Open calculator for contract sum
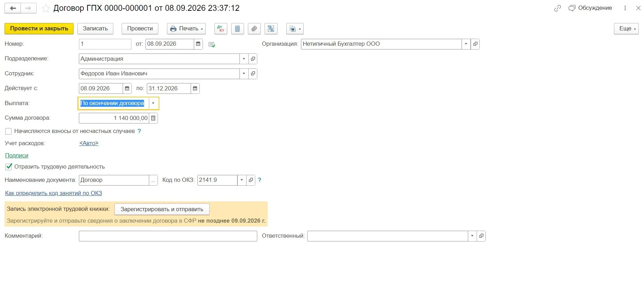Viewport: 644px width, 297px height. click(153, 118)
